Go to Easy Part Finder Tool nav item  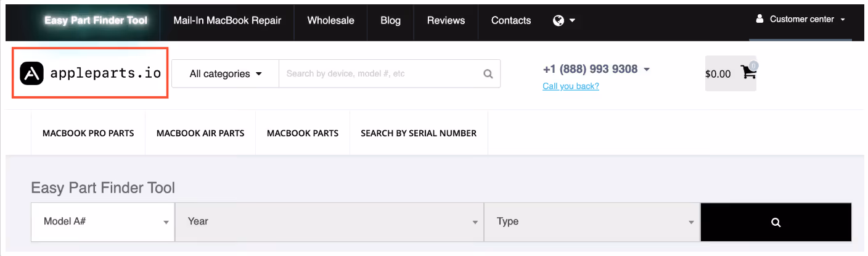click(x=96, y=20)
